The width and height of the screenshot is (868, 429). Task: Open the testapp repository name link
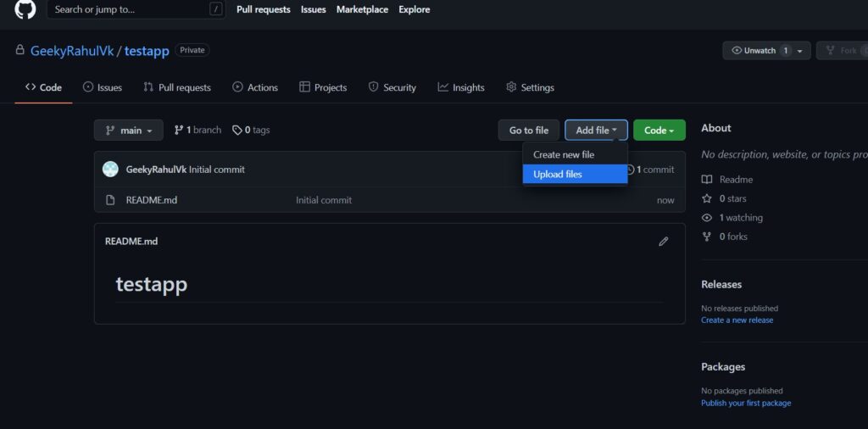[147, 51]
